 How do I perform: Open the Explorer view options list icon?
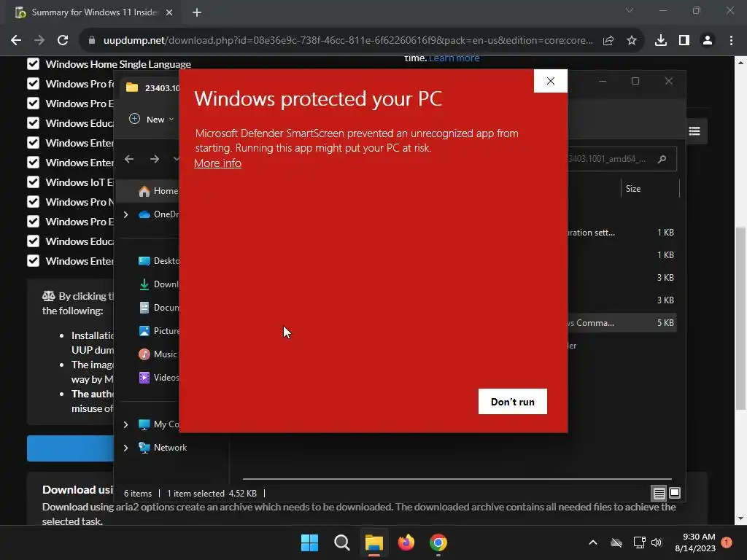pyautogui.click(x=694, y=131)
